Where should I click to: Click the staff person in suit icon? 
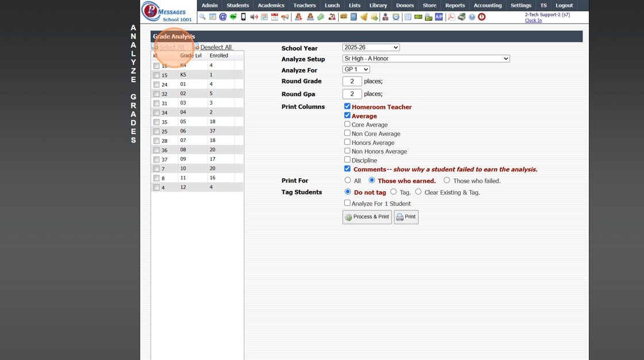point(385,17)
